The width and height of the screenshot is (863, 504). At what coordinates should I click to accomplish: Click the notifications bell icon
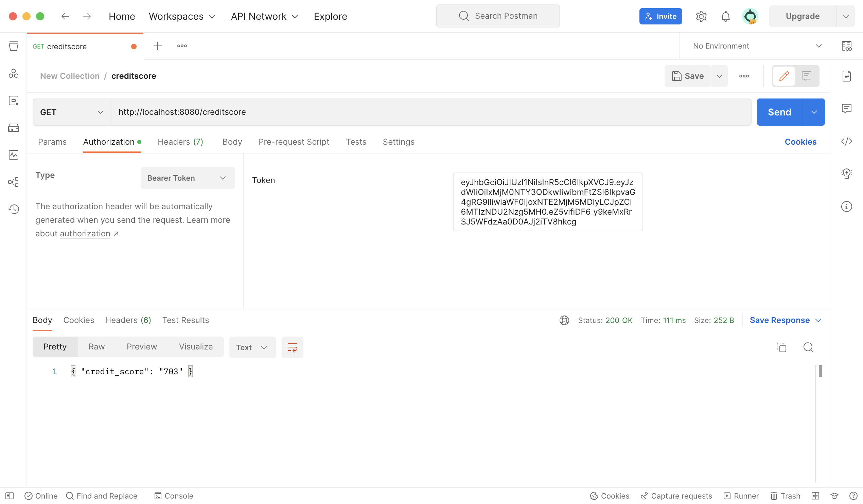[x=725, y=16]
